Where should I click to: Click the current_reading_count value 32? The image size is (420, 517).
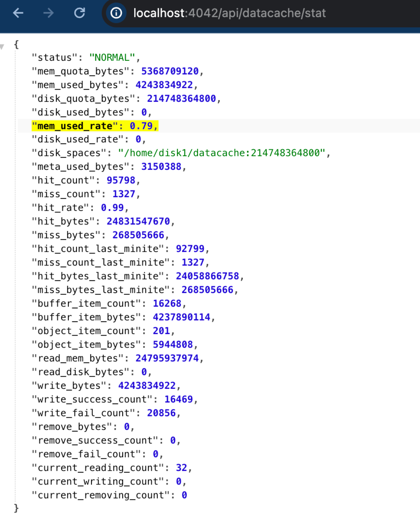pos(181,467)
